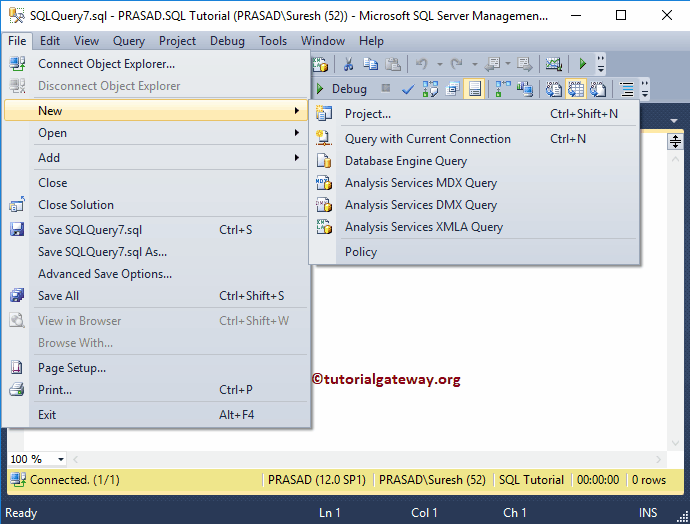Open Activity Monitor chart icon

554,64
